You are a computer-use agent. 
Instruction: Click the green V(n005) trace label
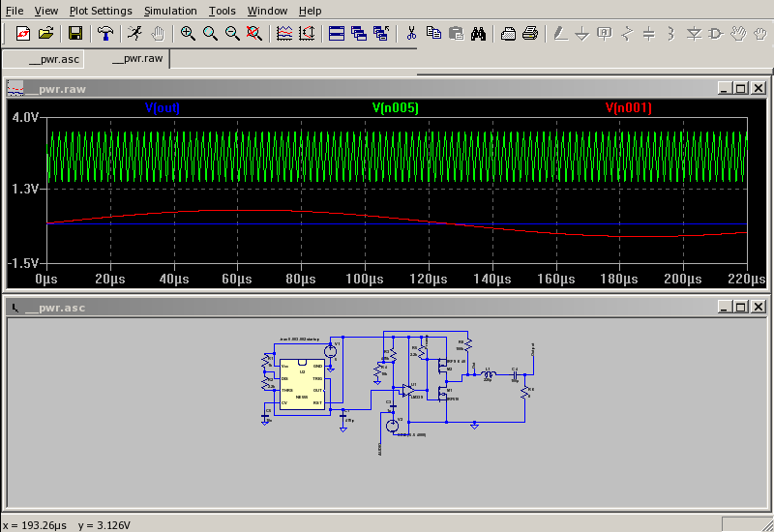(x=396, y=107)
